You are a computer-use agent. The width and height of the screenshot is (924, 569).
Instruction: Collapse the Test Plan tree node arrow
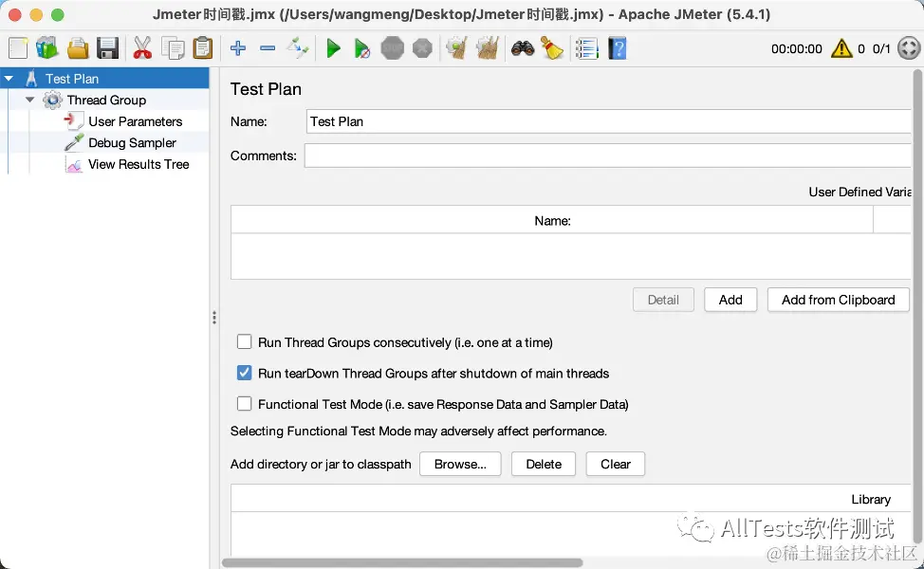point(9,79)
